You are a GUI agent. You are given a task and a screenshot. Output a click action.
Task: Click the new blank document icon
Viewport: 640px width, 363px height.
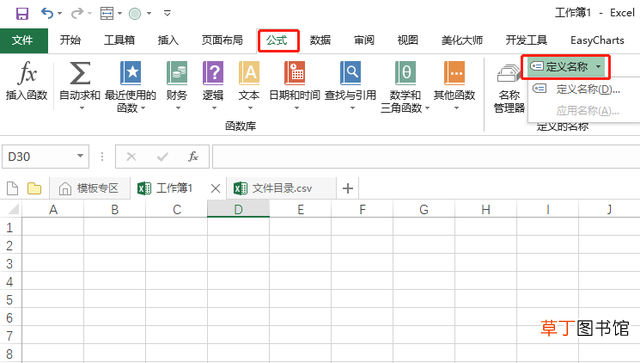click(13, 188)
